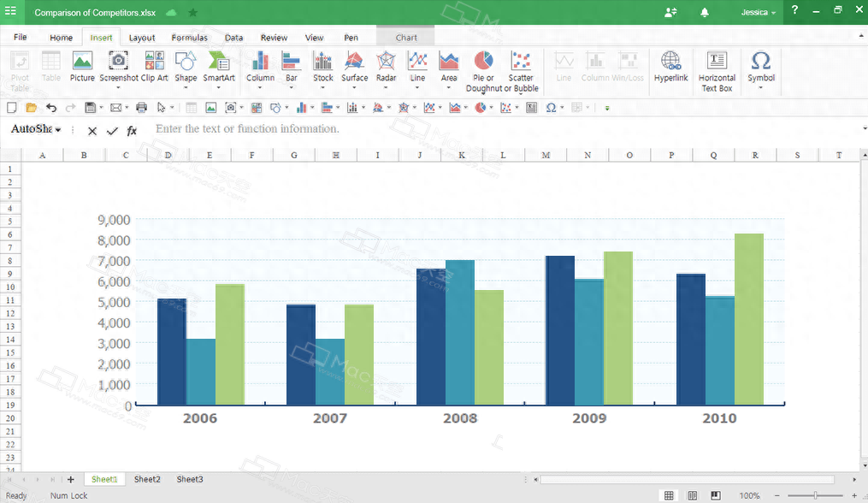Open the Clip Art gallery
The image size is (868, 503).
(x=154, y=67)
